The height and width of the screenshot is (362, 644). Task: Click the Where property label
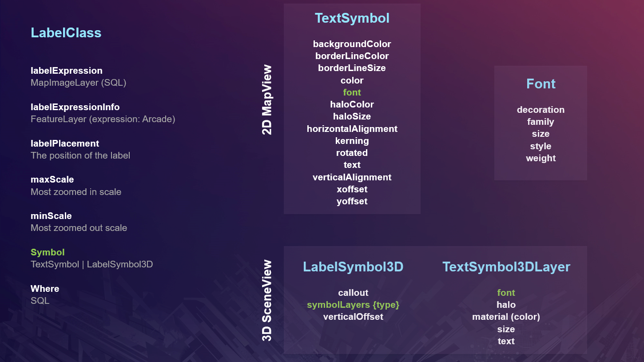pos(45,289)
